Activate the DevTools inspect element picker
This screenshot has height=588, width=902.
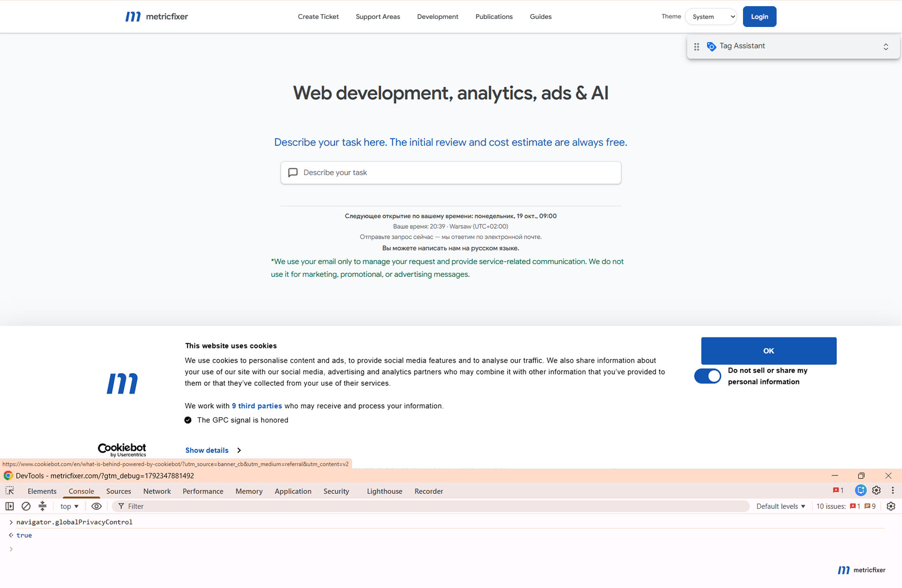(x=10, y=491)
